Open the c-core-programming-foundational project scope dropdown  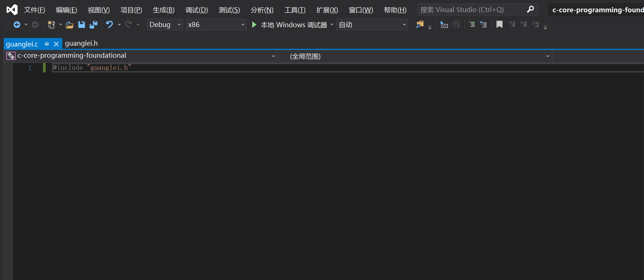pos(273,56)
